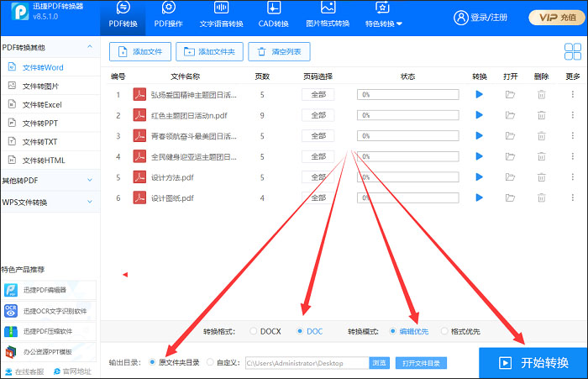The width and height of the screenshot is (588, 379).
Task: Switch to PDF转换 tab
Action: tap(123, 18)
